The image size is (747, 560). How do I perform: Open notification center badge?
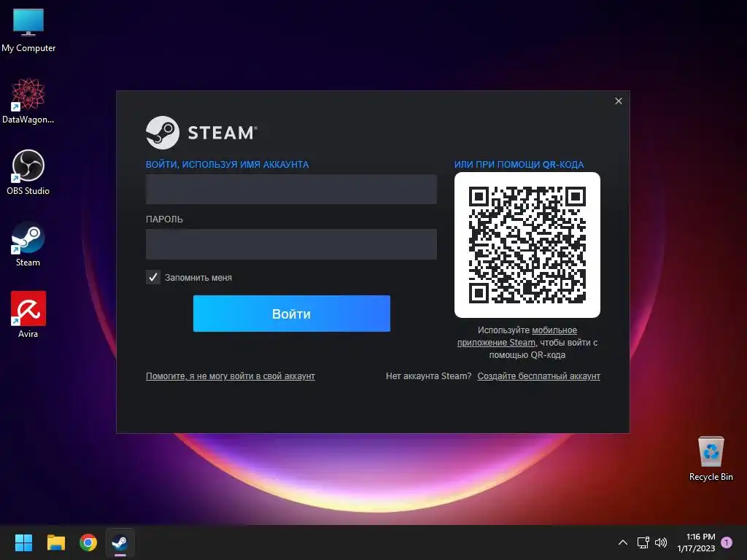(x=727, y=542)
